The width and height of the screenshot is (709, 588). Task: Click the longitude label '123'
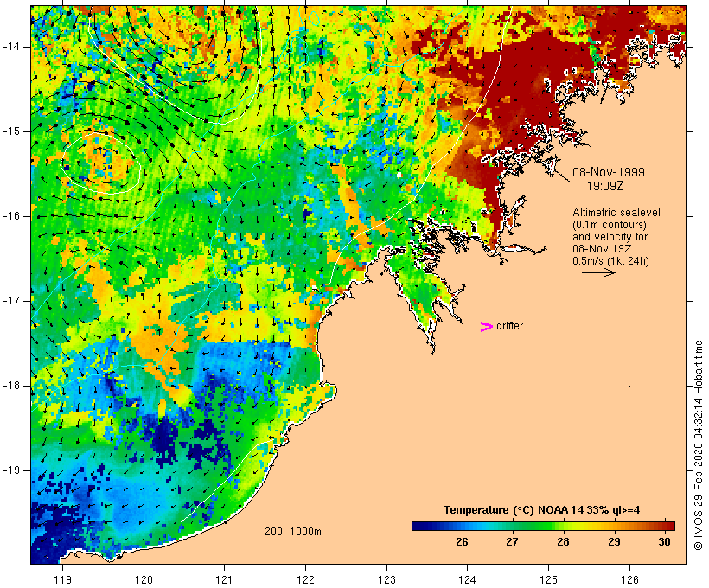(386, 579)
